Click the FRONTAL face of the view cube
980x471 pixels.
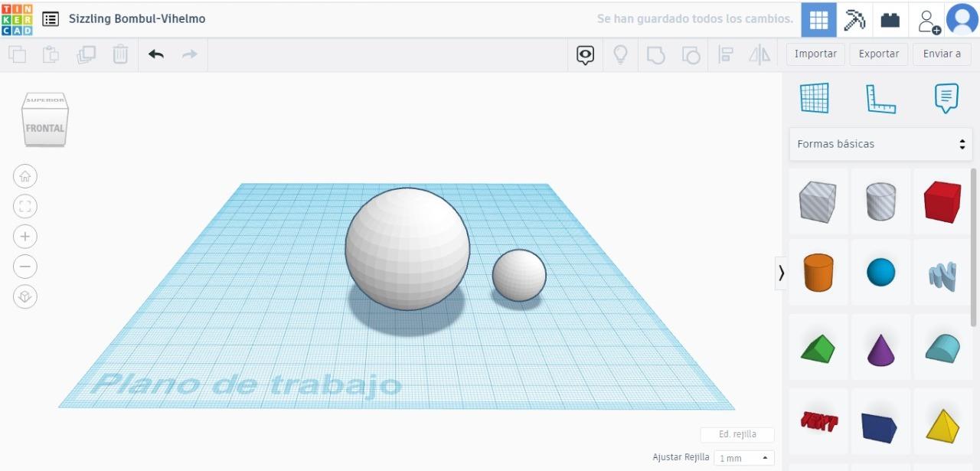pos(45,128)
